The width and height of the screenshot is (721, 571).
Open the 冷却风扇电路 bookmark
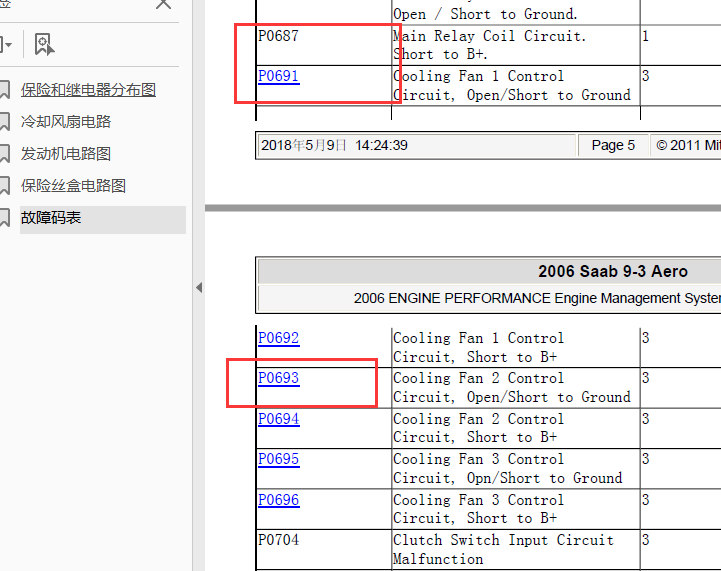[66, 121]
